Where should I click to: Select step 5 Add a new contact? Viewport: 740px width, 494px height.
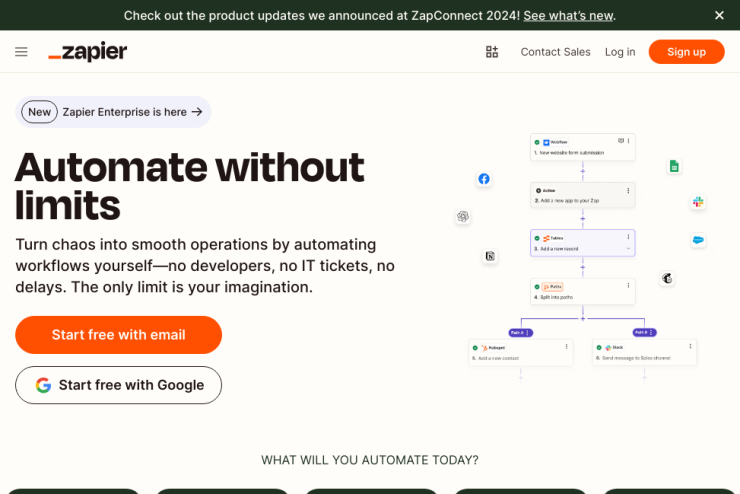(x=521, y=352)
